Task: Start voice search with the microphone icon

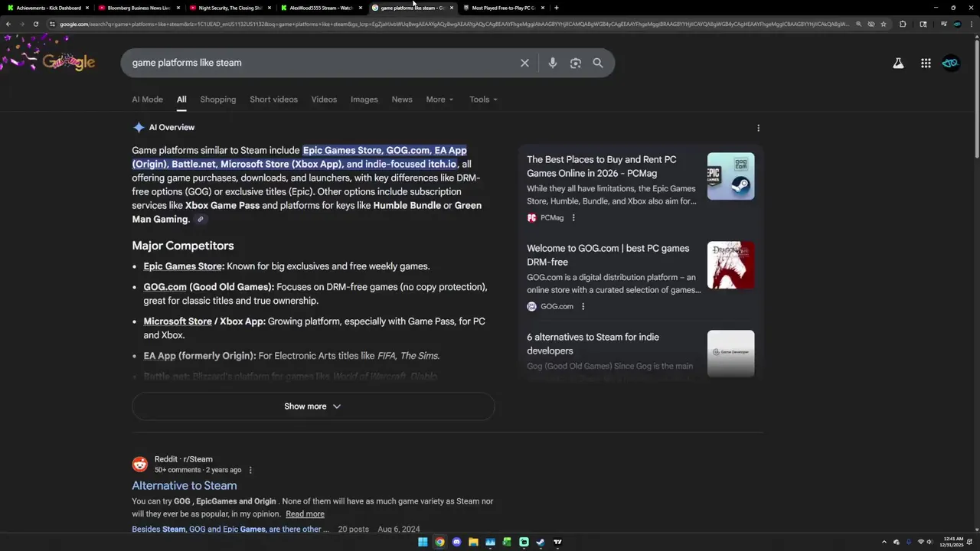Action: coord(552,63)
